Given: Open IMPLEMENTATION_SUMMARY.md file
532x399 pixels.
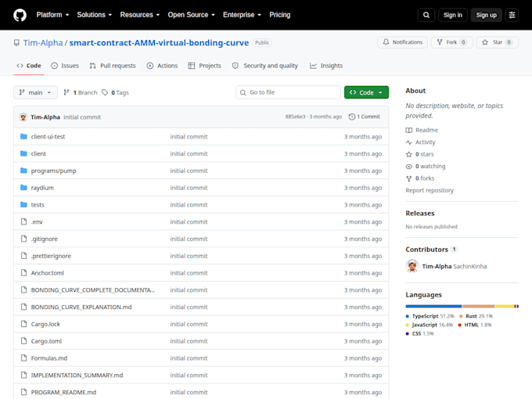Looking at the screenshot, I should tap(77, 376).
